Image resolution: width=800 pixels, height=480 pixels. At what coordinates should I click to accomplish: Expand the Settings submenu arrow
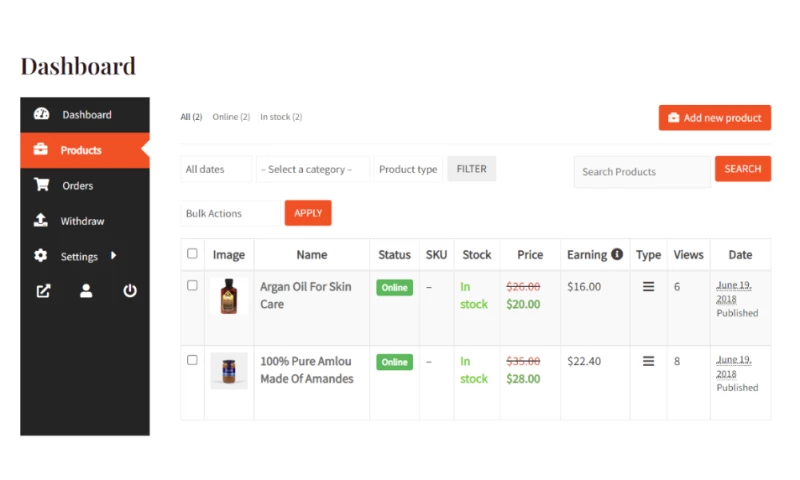click(x=113, y=256)
